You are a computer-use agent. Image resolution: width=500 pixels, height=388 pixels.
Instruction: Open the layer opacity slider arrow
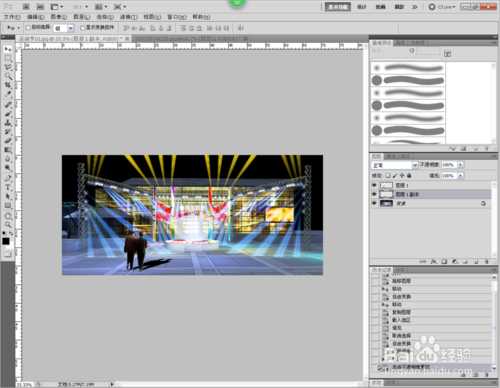click(x=460, y=165)
